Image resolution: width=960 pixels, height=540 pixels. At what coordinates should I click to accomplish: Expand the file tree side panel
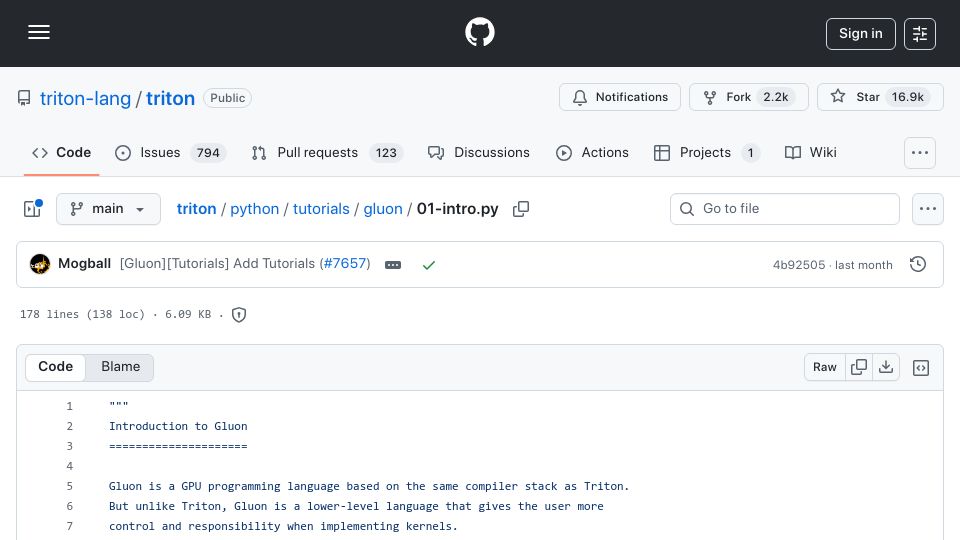[x=32, y=209]
